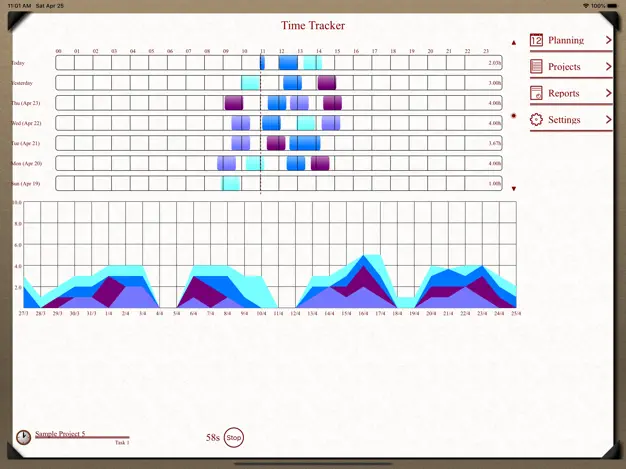Select the lavender block in Thu (Apr 23) row
The image size is (626, 469).
click(299, 103)
